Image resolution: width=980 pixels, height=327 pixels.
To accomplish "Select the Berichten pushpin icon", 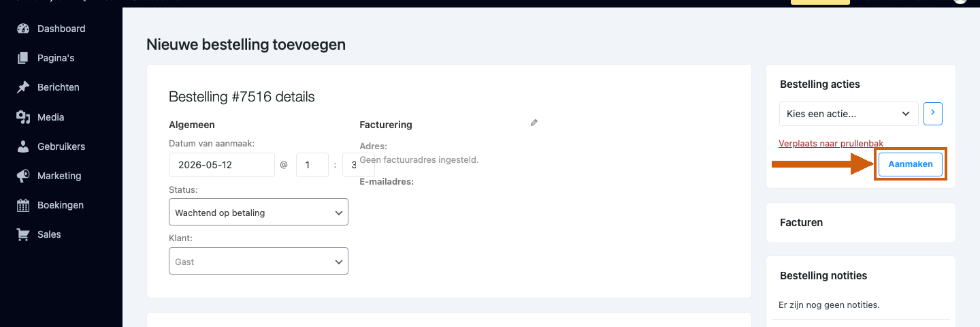I will (x=23, y=87).
